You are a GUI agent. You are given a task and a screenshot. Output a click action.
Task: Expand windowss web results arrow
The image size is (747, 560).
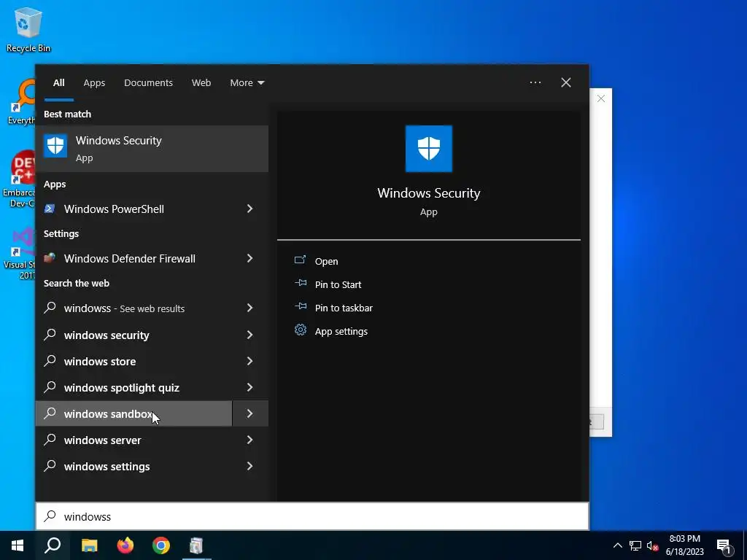point(249,308)
